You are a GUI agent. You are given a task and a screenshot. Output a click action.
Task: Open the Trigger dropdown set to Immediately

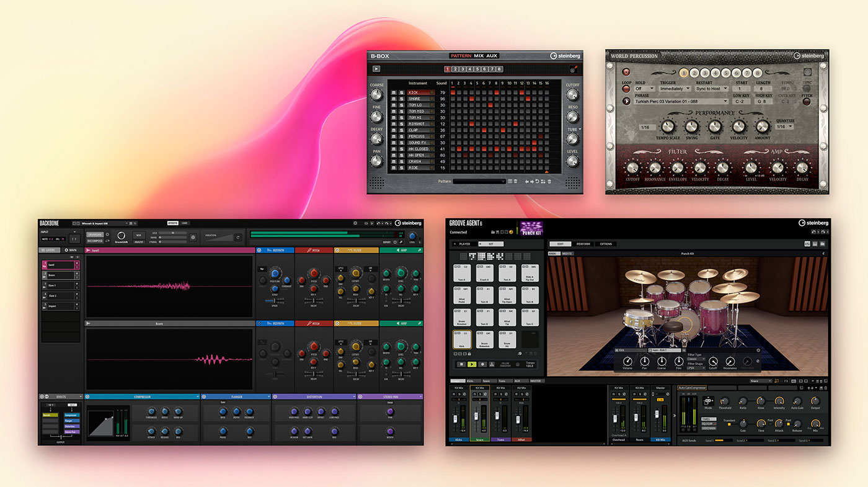coord(674,89)
